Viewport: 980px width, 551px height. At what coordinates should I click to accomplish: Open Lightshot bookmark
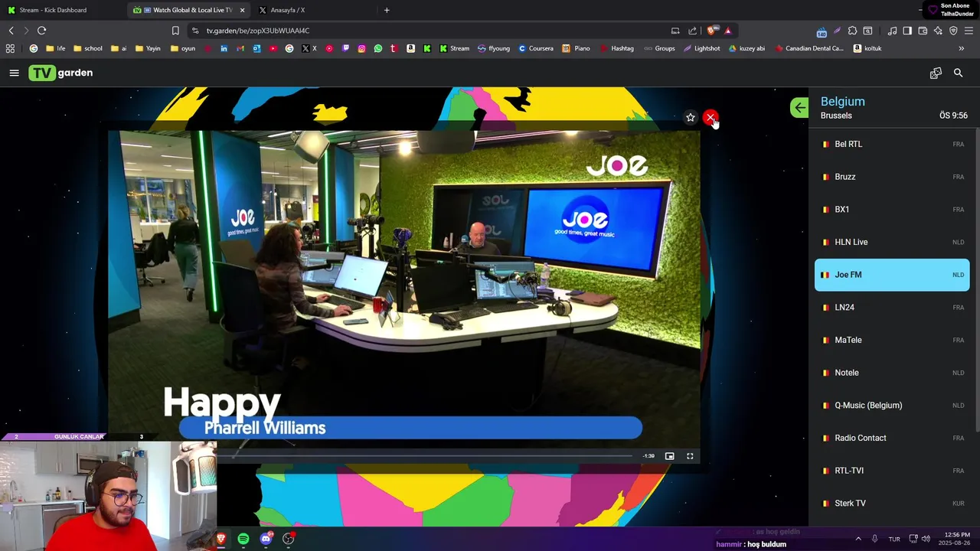[701, 48]
